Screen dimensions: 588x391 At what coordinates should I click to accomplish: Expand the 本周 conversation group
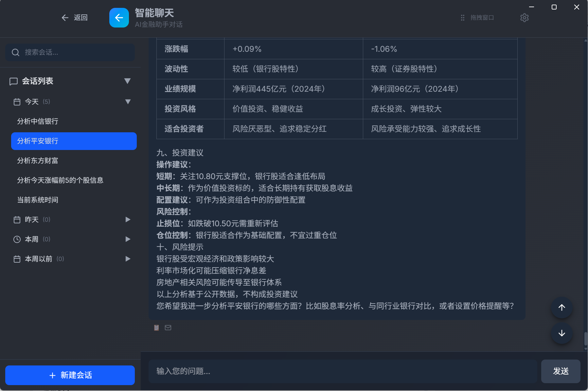(128, 239)
